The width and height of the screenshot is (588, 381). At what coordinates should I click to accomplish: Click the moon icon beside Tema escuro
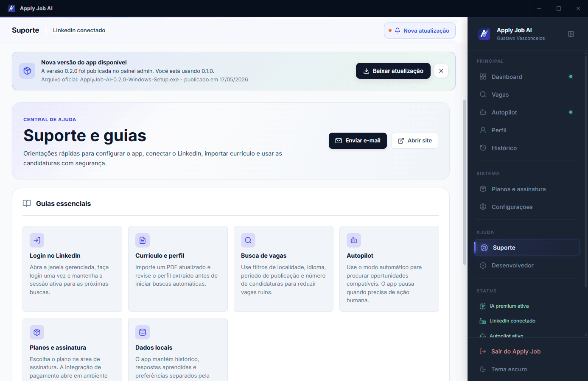coord(482,369)
